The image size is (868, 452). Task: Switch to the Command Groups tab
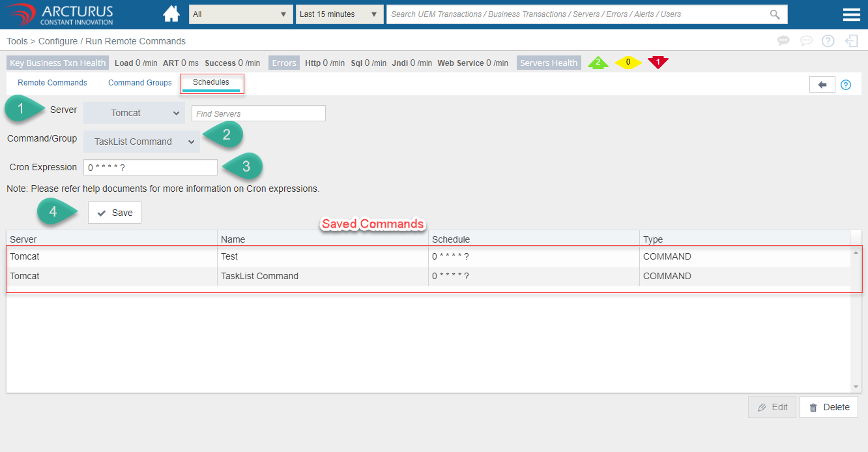tap(140, 83)
